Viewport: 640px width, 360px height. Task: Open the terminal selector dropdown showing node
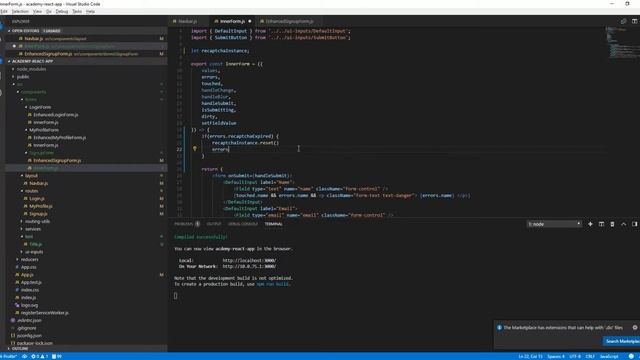[554, 224]
